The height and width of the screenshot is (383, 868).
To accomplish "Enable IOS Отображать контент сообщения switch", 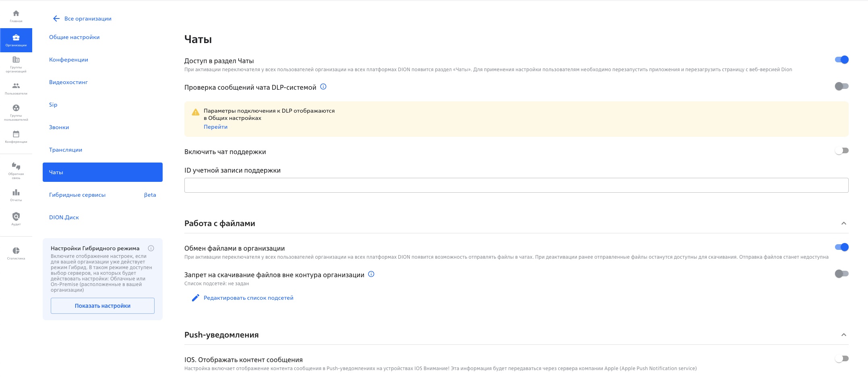I will (x=841, y=358).
